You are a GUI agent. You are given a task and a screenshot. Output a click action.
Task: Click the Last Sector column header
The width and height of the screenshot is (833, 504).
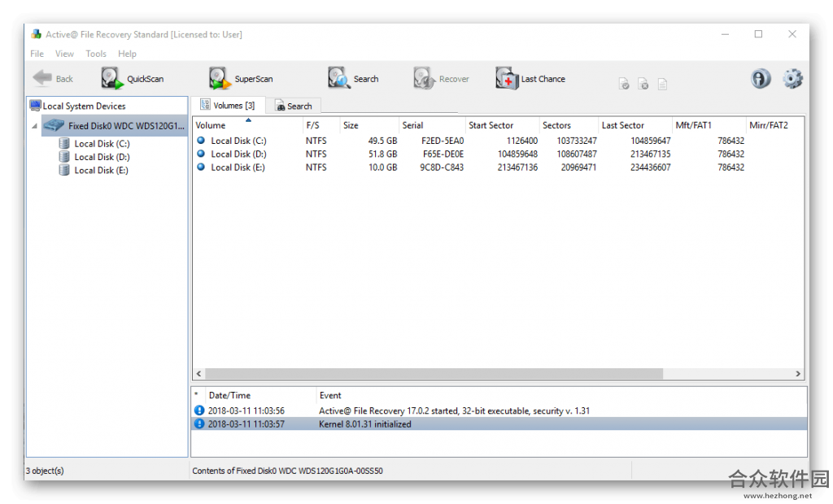point(635,125)
